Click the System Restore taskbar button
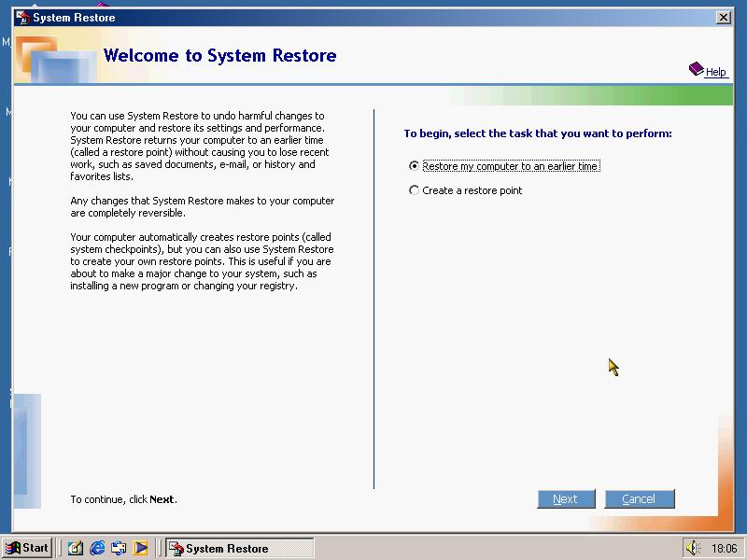Viewport: 747px width, 560px height. click(239, 549)
